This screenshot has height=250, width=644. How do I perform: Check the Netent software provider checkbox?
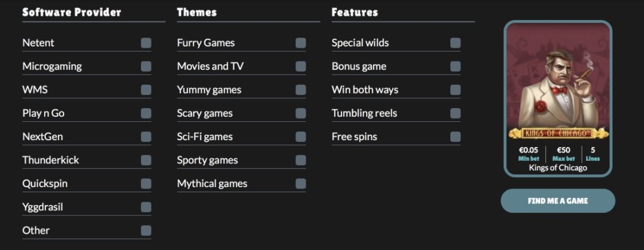coord(146,43)
